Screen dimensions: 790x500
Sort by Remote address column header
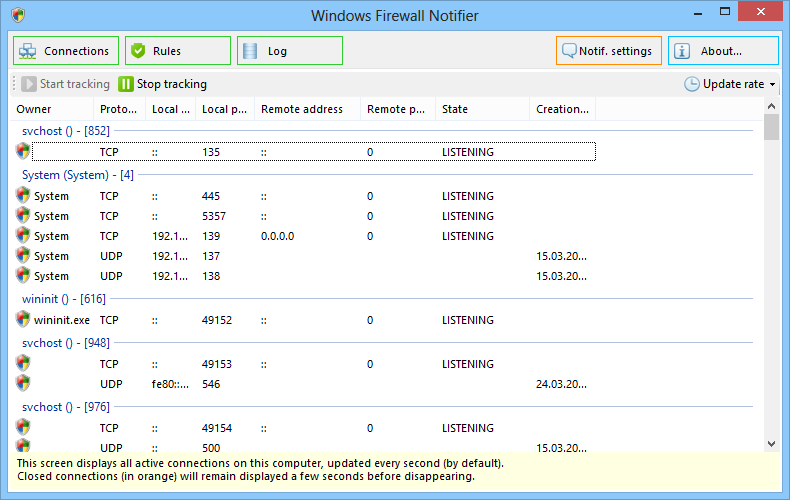(x=307, y=109)
